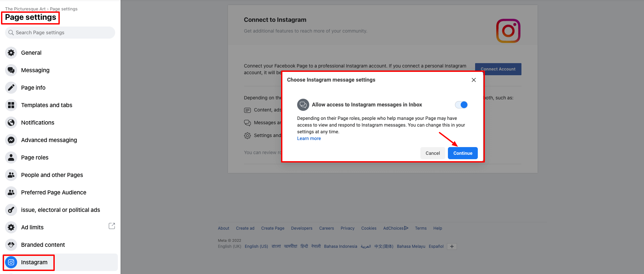Click the political ads guitar icon
644x274 pixels.
(x=11, y=210)
